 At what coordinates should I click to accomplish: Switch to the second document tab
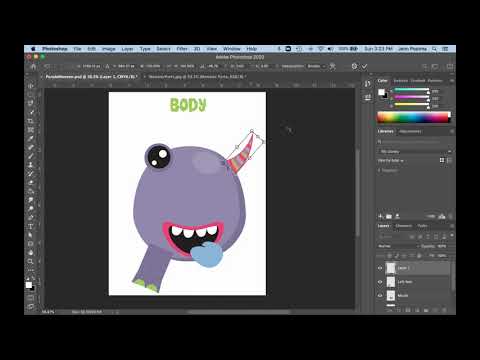pos(197,77)
